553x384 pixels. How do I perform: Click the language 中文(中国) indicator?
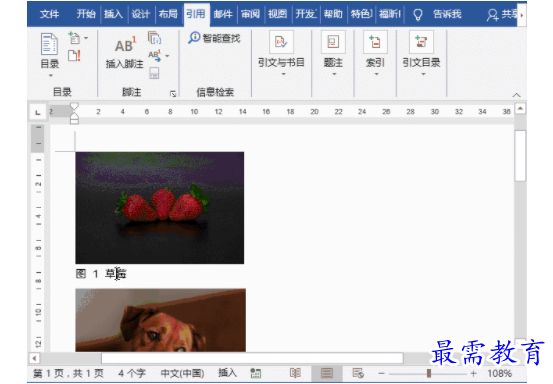pos(182,373)
